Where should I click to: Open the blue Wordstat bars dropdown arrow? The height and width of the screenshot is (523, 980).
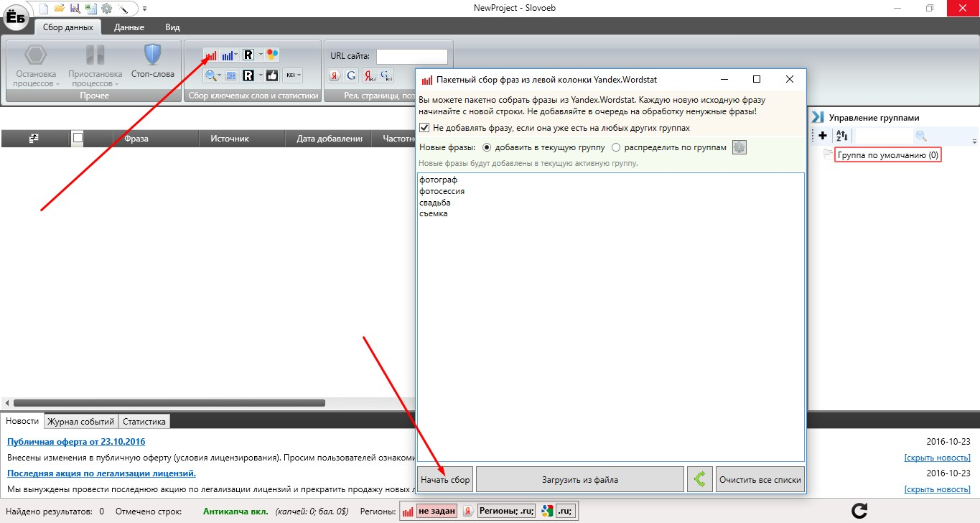pyautogui.click(x=235, y=55)
